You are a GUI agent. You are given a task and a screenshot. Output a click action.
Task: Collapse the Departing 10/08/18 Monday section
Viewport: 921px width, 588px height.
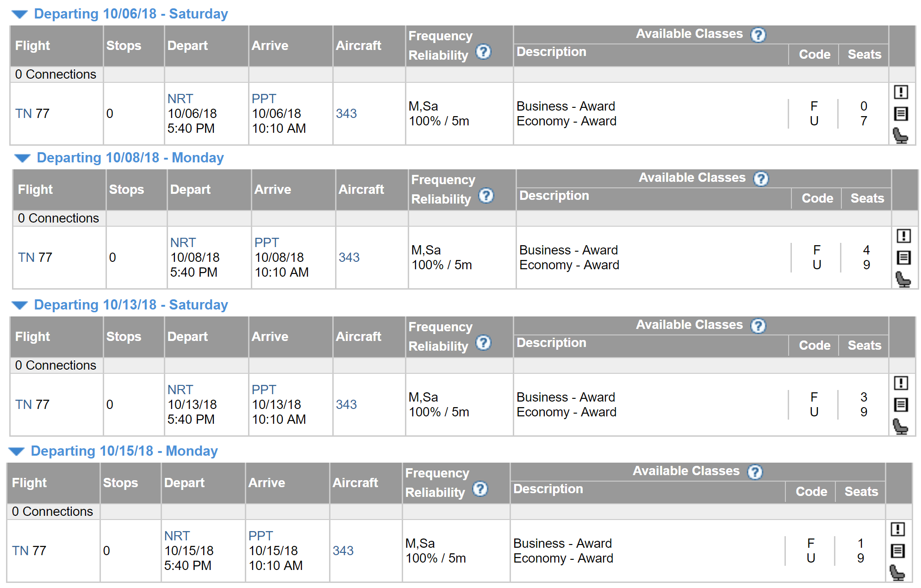pos(23,158)
